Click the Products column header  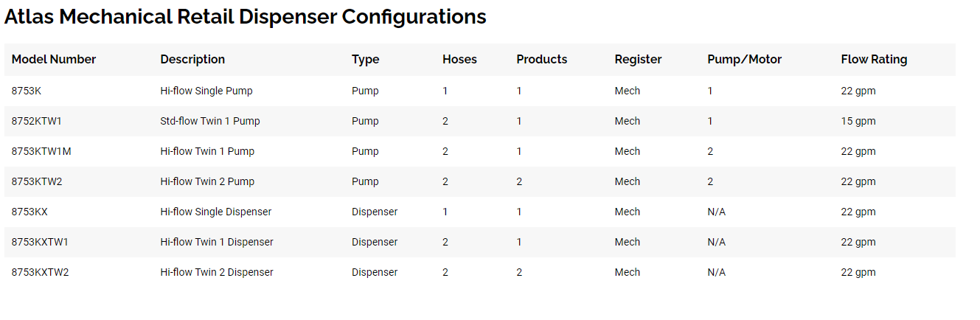542,60
